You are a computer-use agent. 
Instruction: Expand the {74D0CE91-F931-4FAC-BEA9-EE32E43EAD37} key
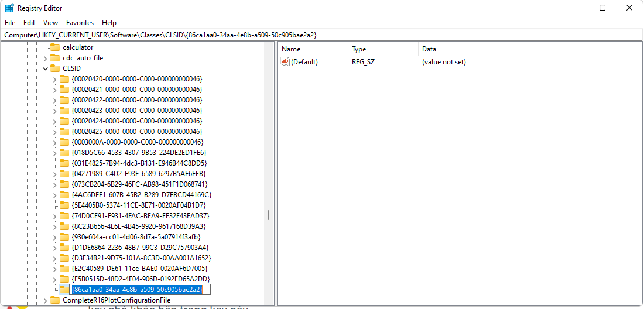[x=54, y=216]
